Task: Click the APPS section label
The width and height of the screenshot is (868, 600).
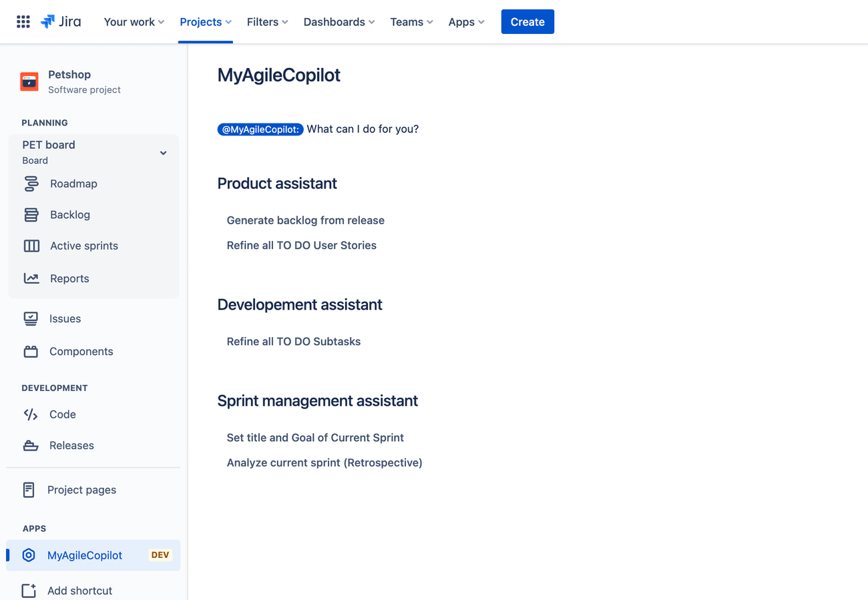Action: point(34,529)
